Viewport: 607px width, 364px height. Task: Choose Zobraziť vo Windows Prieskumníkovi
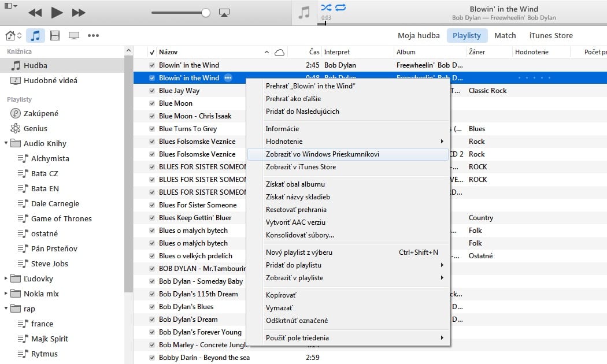click(348, 154)
